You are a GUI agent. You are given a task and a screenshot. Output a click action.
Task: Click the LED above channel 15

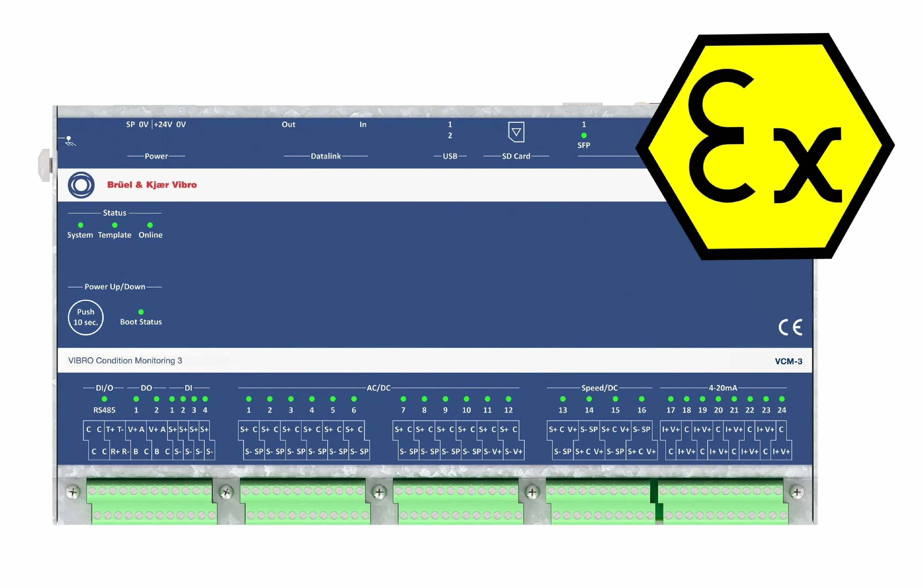click(615, 399)
